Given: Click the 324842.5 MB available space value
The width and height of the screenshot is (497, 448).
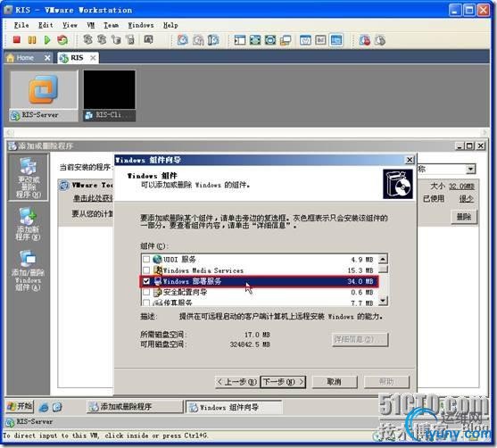Looking at the screenshot, I should [250, 344].
